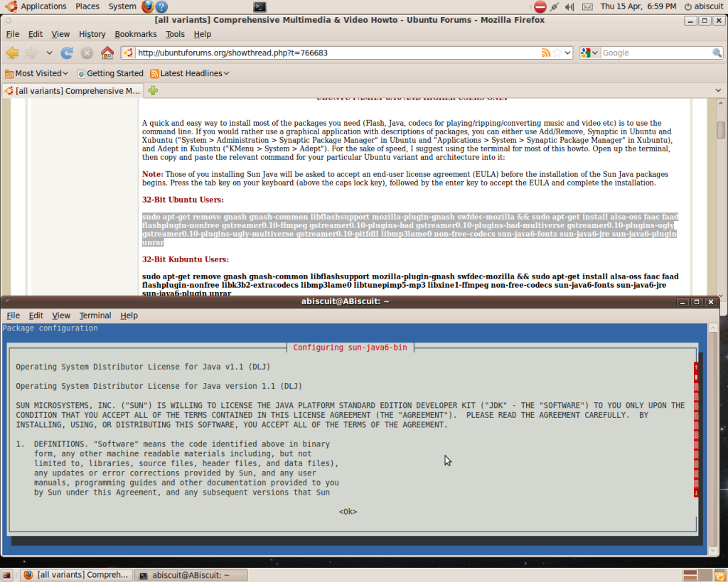Open Firefox Edit menu

tap(36, 34)
